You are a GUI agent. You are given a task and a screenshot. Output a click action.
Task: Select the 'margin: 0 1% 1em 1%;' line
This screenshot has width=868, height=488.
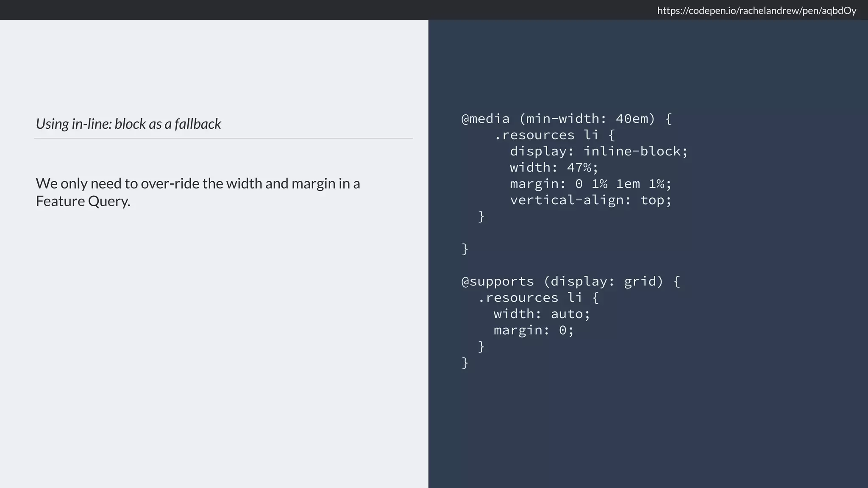coord(590,184)
